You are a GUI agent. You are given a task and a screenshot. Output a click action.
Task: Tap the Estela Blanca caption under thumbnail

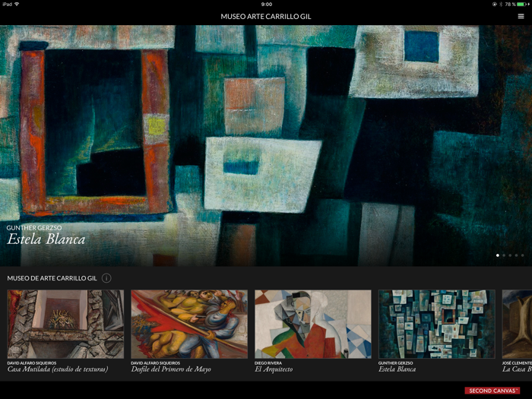[397, 369]
